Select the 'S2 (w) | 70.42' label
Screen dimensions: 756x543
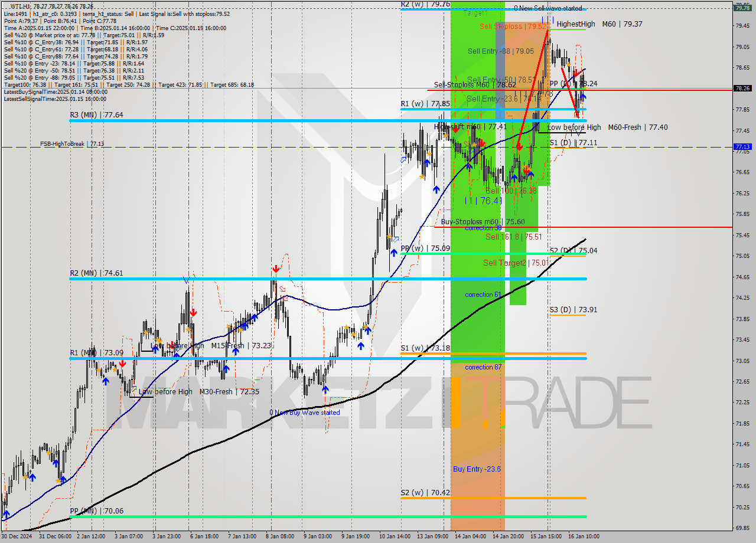425,493
